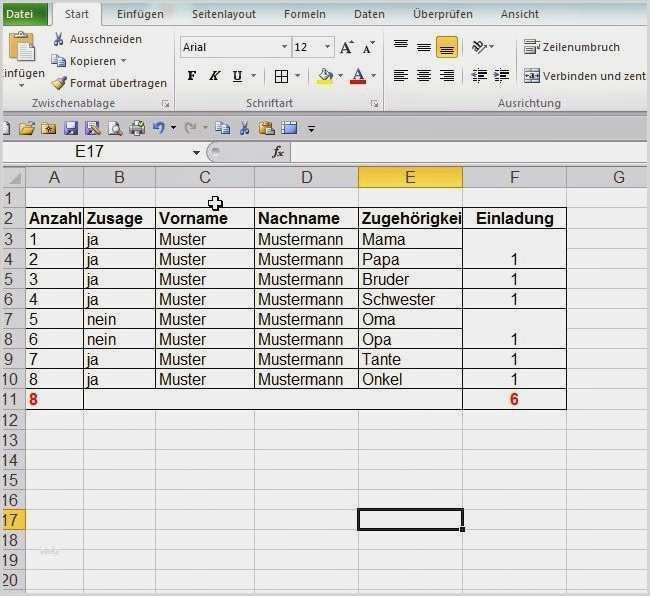Switch to Überprüfen tab
Image resolution: width=650 pixels, height=596 pixels.
pos(442,14)
